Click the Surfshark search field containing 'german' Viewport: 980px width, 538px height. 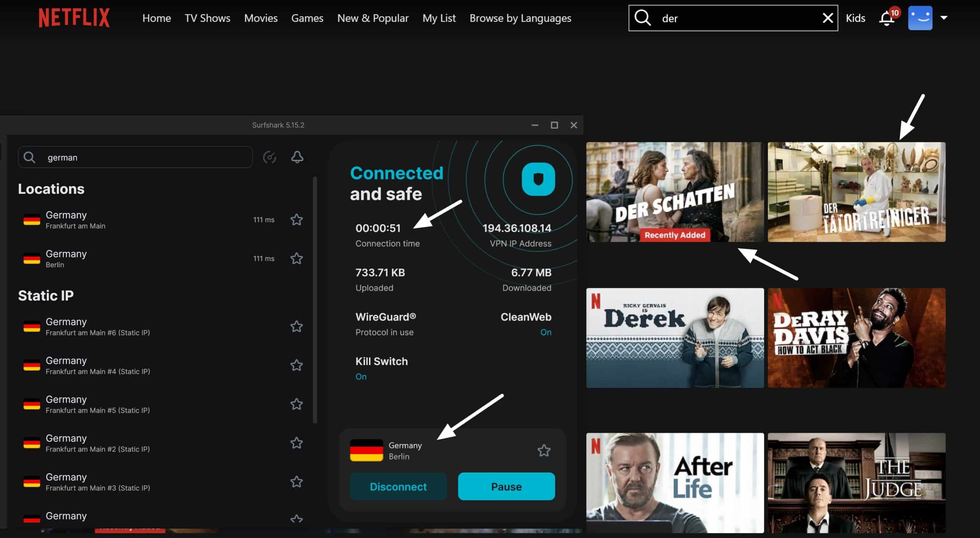(x=135, y=157)
